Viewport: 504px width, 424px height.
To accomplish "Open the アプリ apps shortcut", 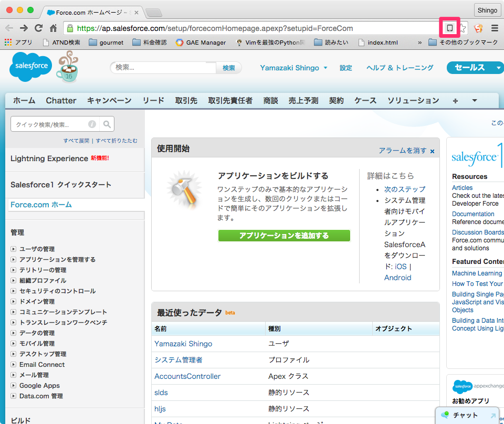I will coord(18,43).
